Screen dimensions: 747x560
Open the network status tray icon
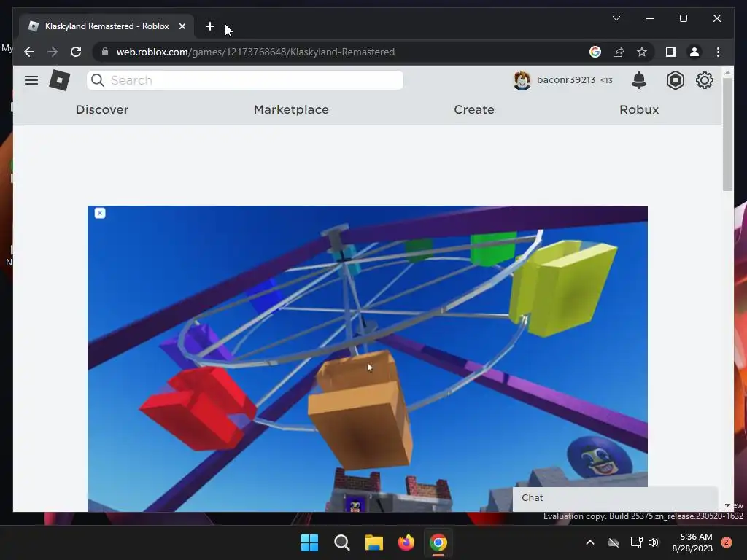tap(636, 542)
